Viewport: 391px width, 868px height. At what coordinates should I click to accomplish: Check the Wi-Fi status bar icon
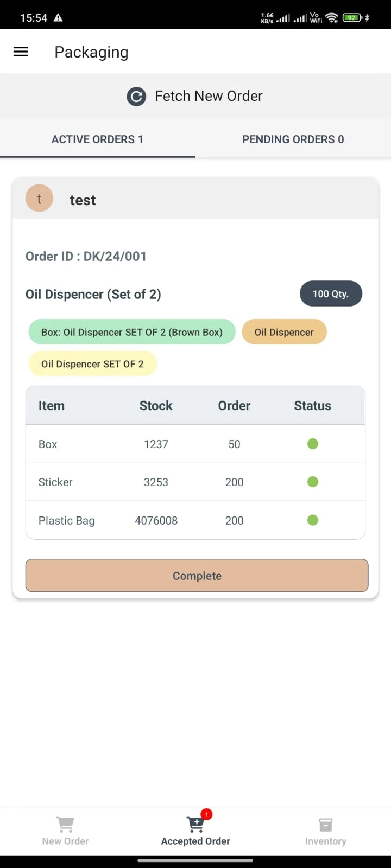[332, 18]
